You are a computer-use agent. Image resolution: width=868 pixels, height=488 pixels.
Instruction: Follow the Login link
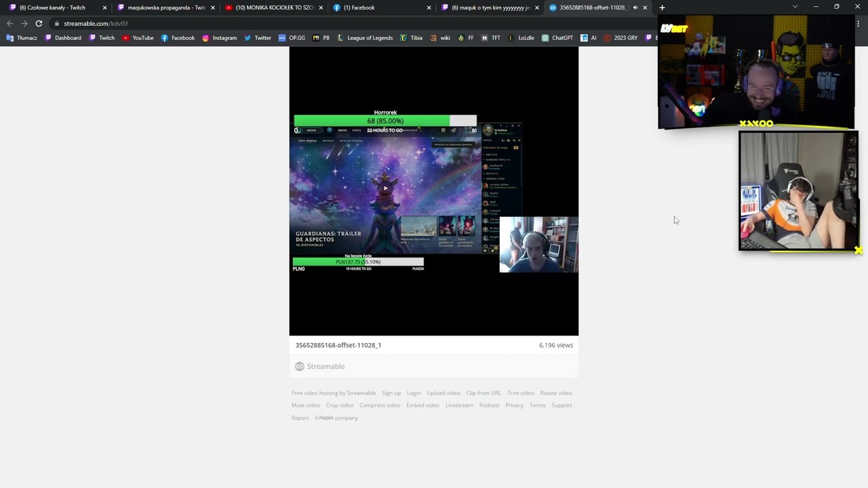point(414,393)
